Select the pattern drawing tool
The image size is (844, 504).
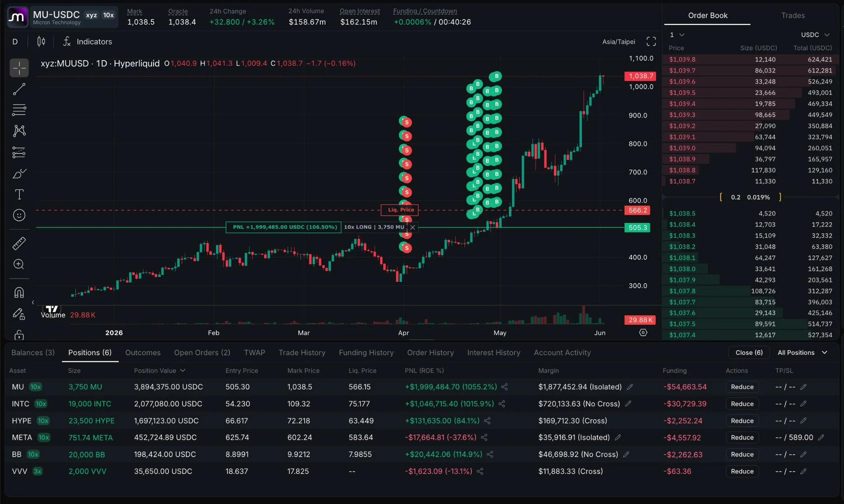click(x=19, y=131)
